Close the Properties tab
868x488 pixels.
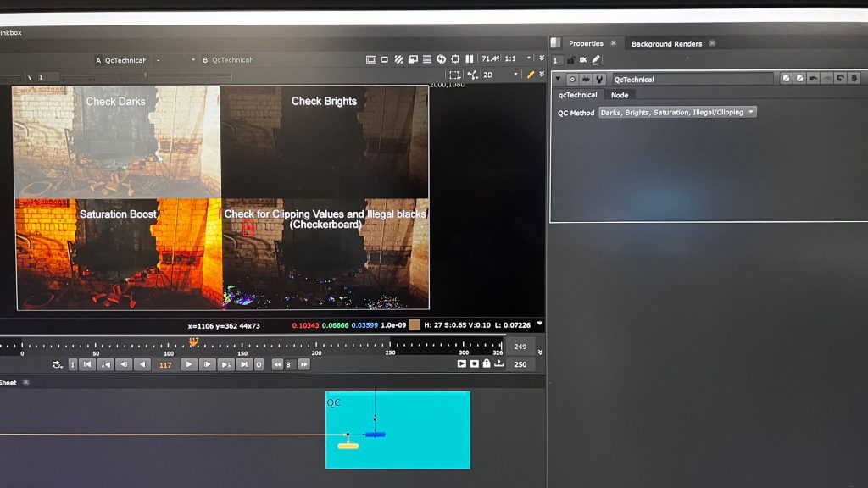[614, 42]
